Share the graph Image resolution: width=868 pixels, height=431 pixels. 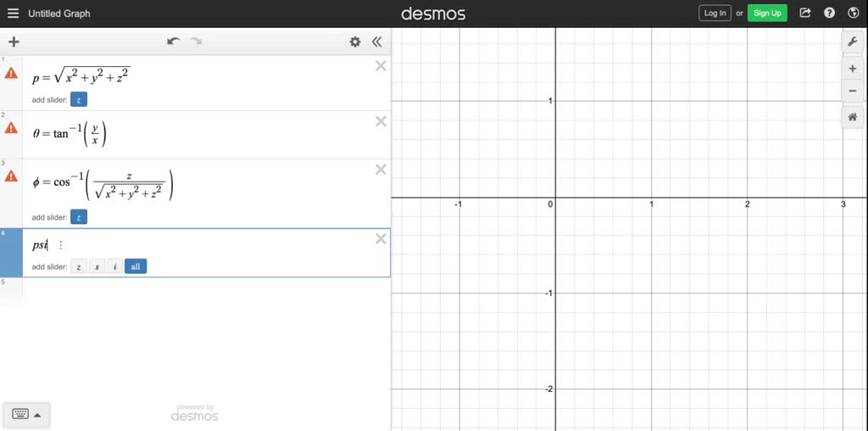click(x=805, y=14)
